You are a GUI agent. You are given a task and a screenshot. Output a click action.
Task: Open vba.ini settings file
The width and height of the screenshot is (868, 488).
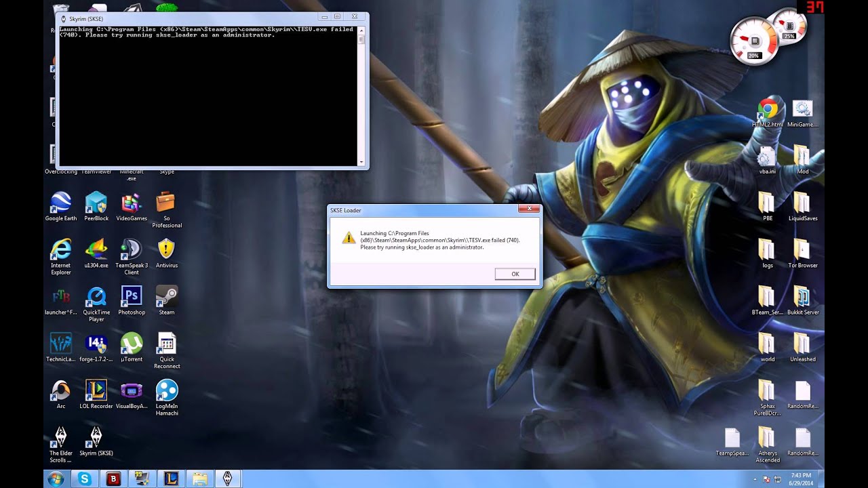(767, 160)
